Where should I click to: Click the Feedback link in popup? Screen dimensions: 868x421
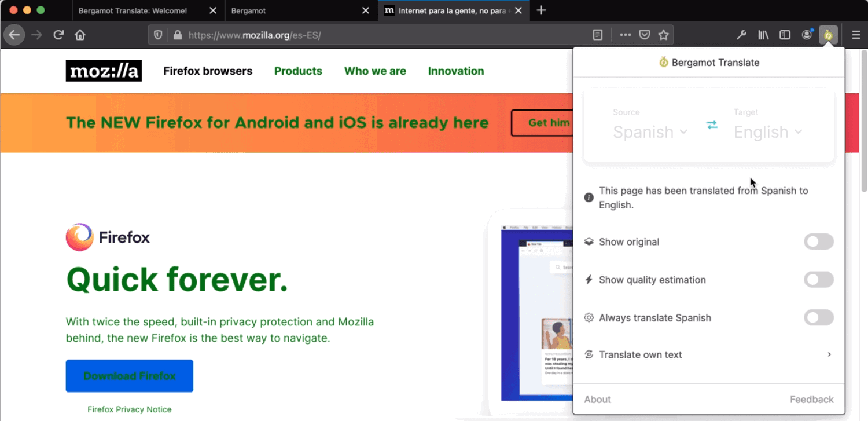coord(812,400)
